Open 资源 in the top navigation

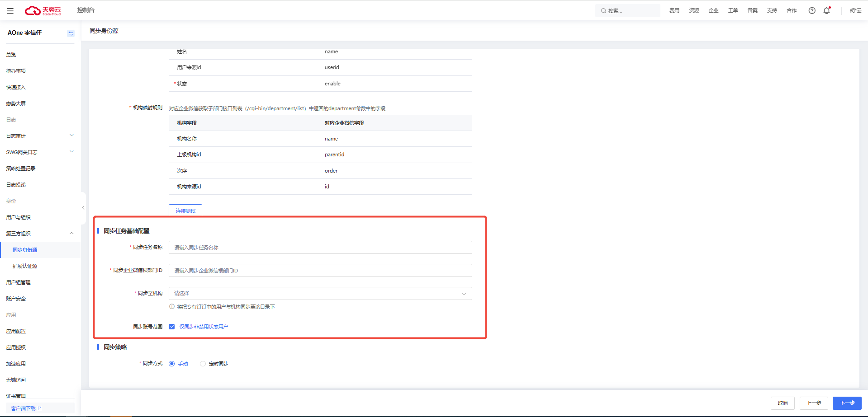(x=694, y=10)
